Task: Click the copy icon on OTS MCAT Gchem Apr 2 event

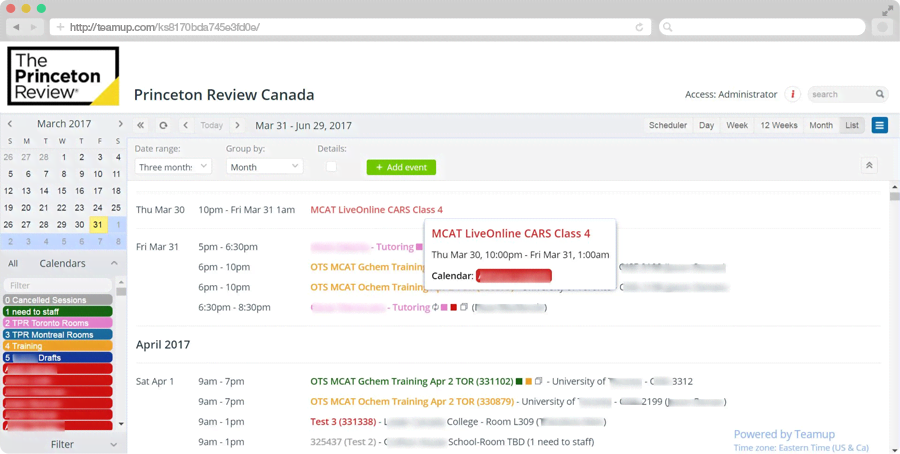Action: (538, 381)
